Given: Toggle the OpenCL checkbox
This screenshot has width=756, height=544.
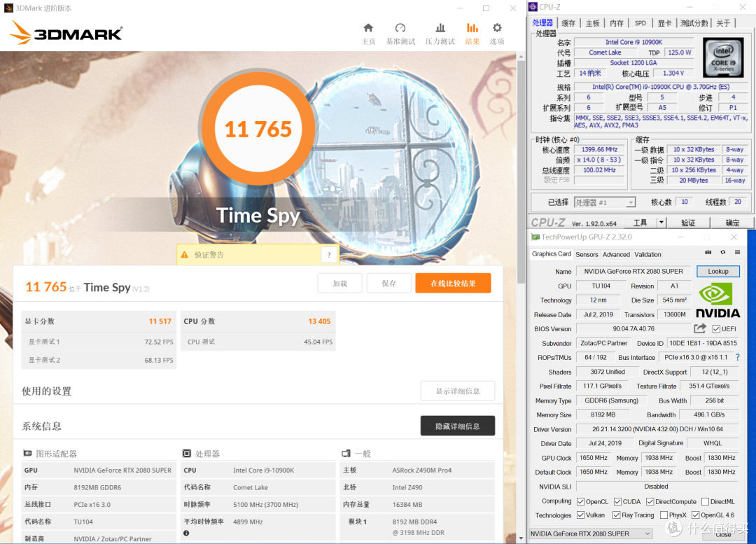Looking at the screenshot, I should click(x=580, y=501).
